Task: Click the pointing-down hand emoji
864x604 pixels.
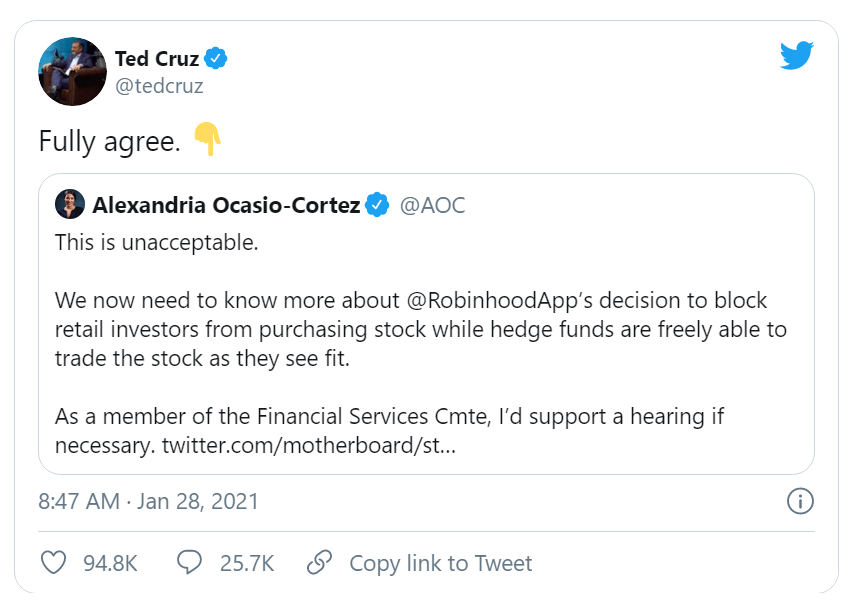Action: coord(207,140)
